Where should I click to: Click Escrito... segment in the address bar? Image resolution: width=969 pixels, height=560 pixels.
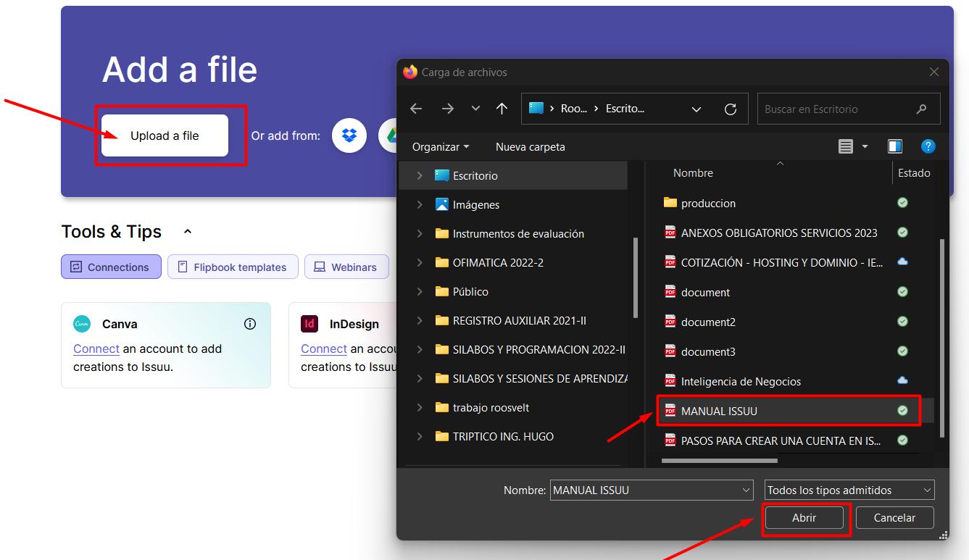tap(625, 109)
